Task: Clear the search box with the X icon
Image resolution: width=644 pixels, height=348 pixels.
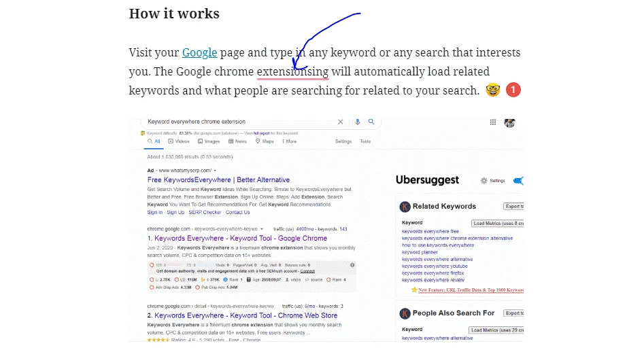Action: (340, 122)
